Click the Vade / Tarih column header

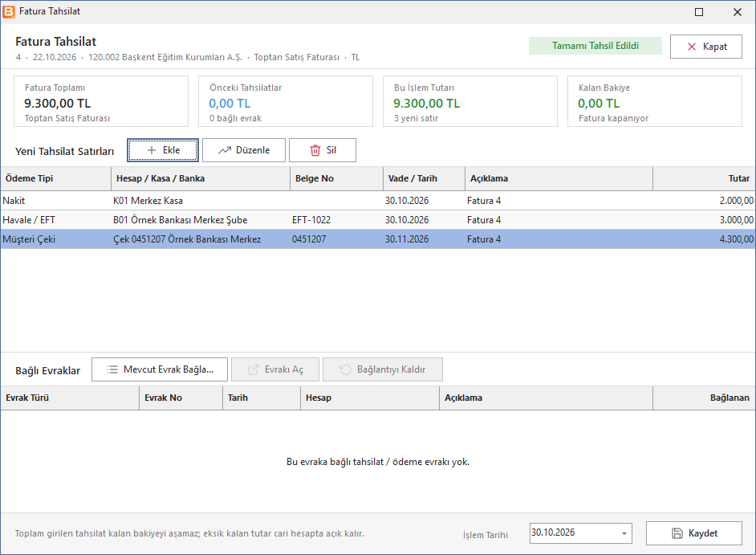425,178
